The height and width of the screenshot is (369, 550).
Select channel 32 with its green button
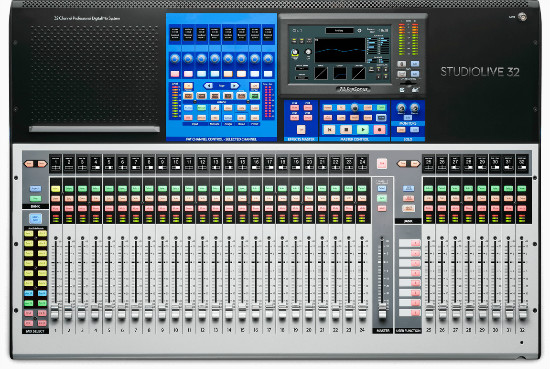pos(522,188)
